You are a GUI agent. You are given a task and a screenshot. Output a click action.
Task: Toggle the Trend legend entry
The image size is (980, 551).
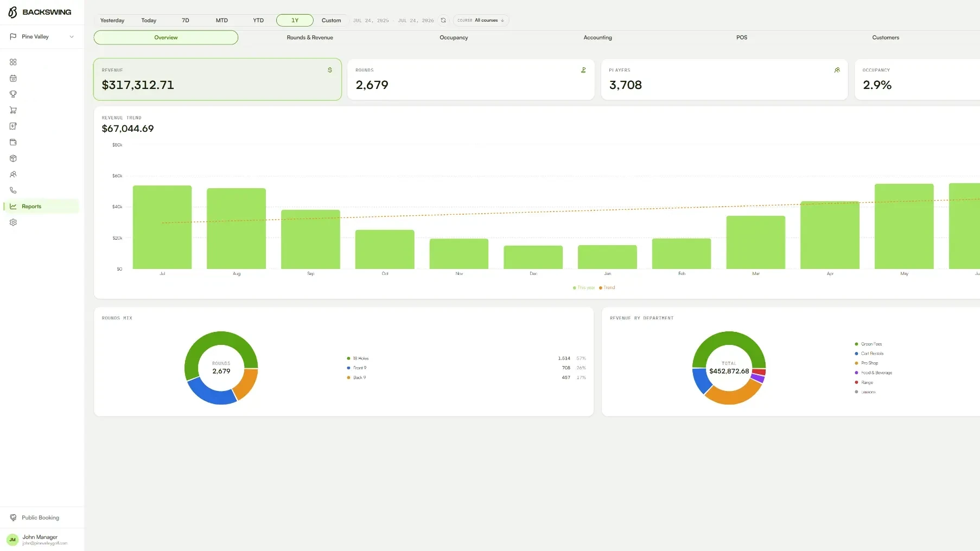[607, 287]
